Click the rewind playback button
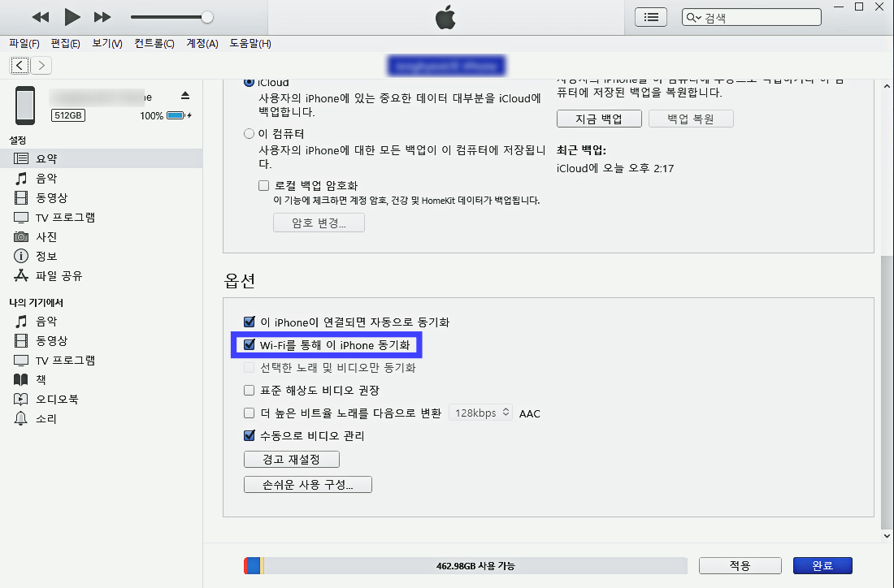894x588 pixels. [41, 17]
